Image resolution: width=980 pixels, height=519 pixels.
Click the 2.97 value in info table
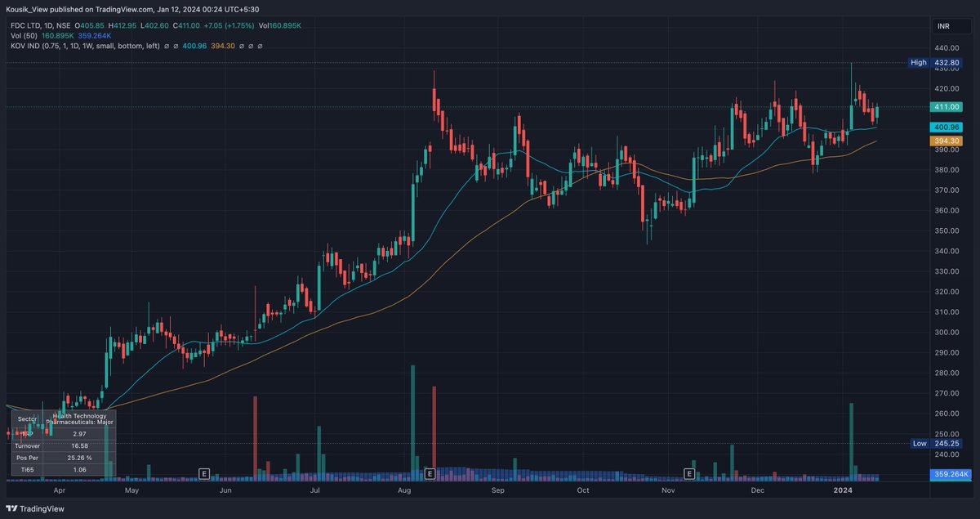click(x=80, y=434)
